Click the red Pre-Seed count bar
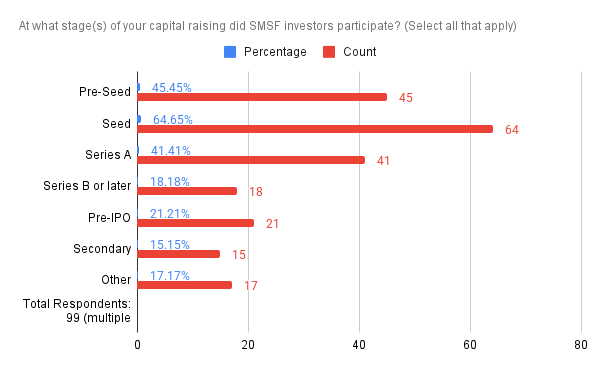 pyautogui.click(x=262, y=97)
